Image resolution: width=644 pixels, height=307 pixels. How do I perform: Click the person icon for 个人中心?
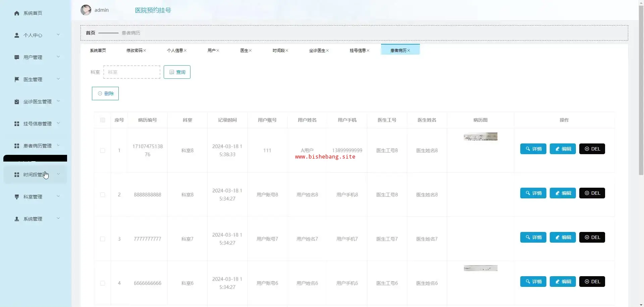(17, 35)
